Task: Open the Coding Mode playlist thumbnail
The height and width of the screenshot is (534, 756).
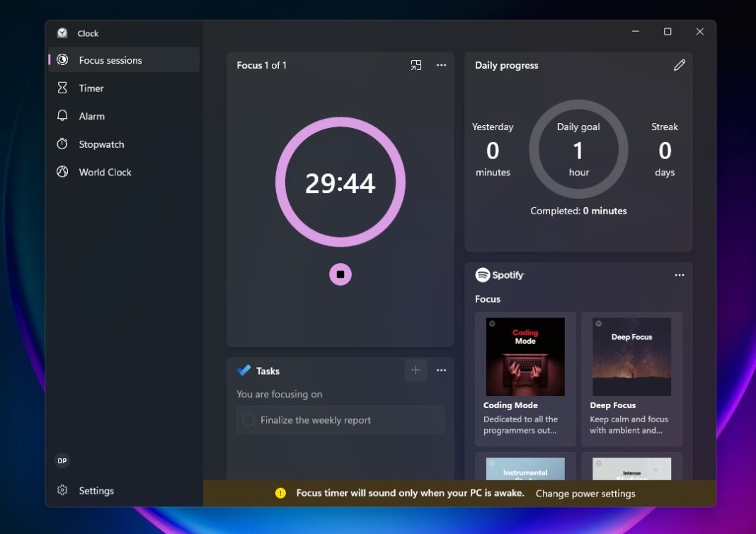Action: (525, 356)
